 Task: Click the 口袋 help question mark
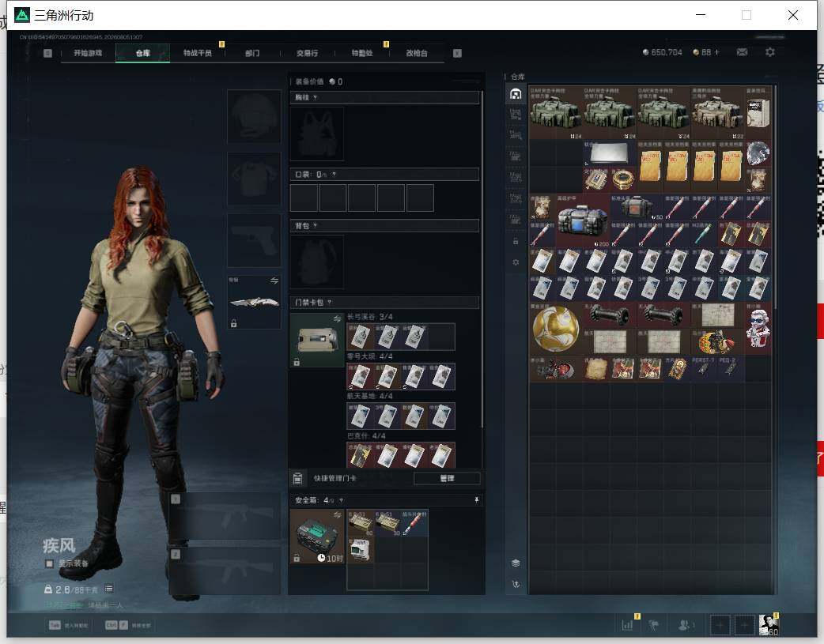point(334,175)
